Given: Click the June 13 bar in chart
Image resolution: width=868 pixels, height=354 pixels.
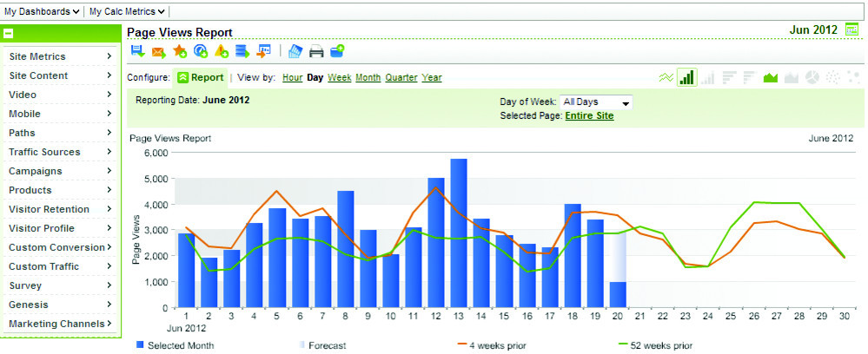Looking at the screenshot, I should pyautogui.click(x=459, y=234).
